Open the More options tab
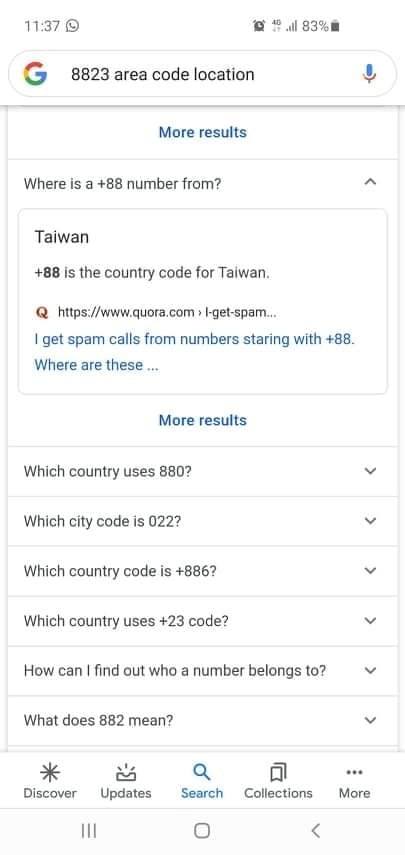The height and width of the screenshot is (855, 405). click(x=354, y=781)
